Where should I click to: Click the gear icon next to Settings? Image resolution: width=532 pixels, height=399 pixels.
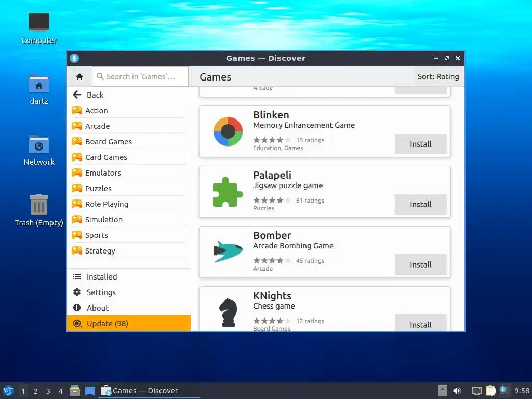(77, 292)
